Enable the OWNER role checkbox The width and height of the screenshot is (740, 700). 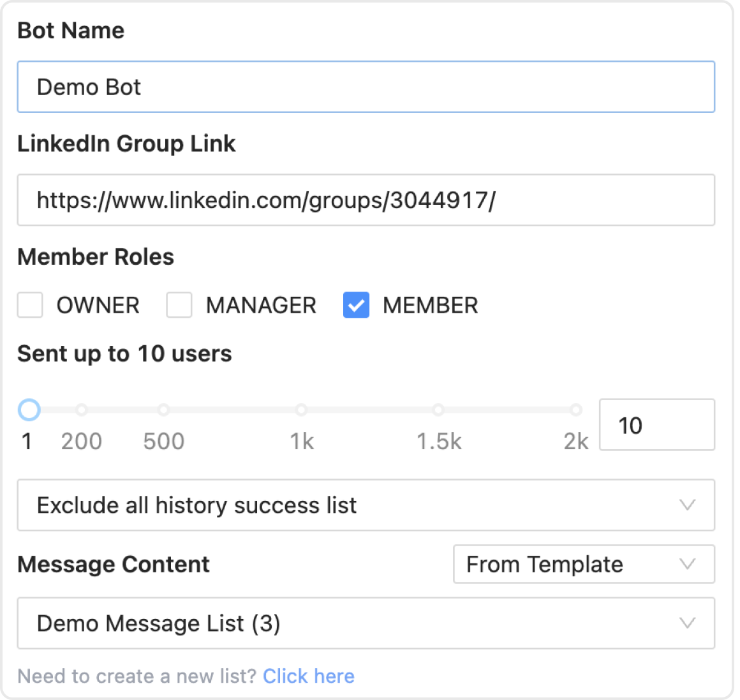click(x=30, y=305)
